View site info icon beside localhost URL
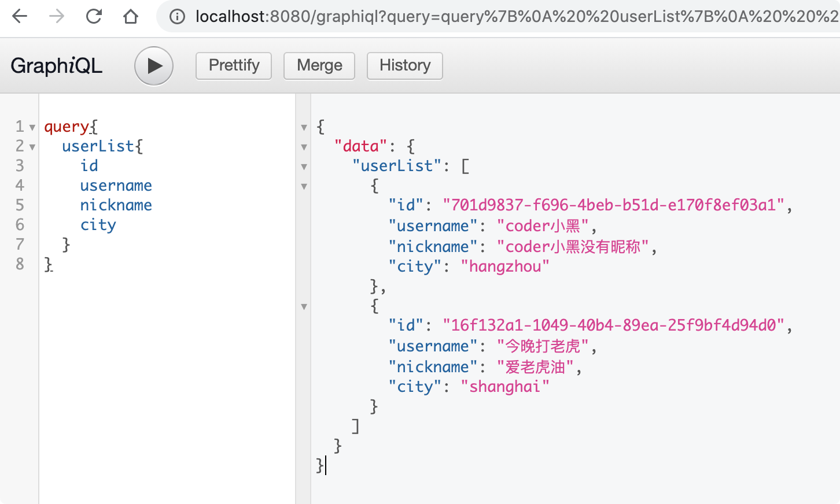Screen dimensions: 840x504 pyautogui.click(x=177, y=17)
